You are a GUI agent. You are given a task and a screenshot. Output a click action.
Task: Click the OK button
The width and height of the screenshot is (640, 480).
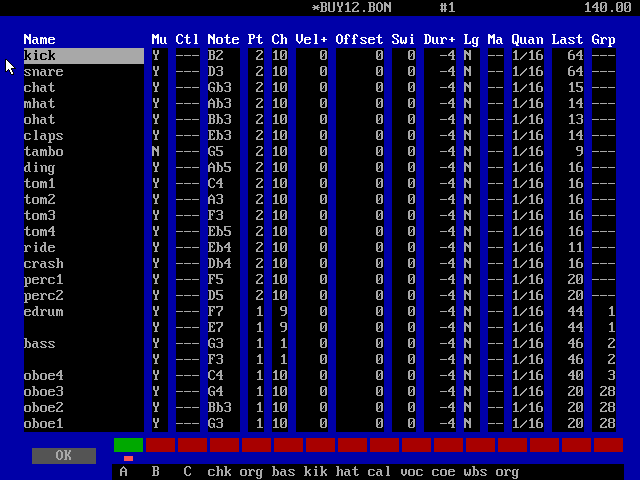point(64,456)
